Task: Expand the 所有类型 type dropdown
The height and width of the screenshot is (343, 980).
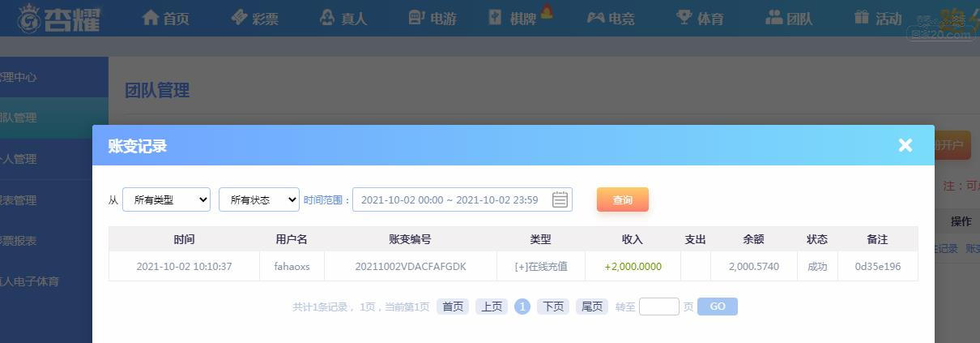Action: (x=166, y=199)
